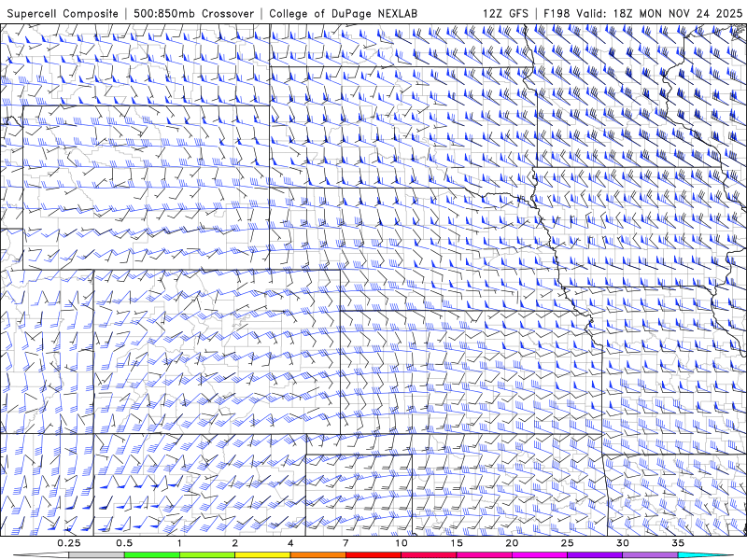Pick the dark purple segment between 25 and 30

595,555
